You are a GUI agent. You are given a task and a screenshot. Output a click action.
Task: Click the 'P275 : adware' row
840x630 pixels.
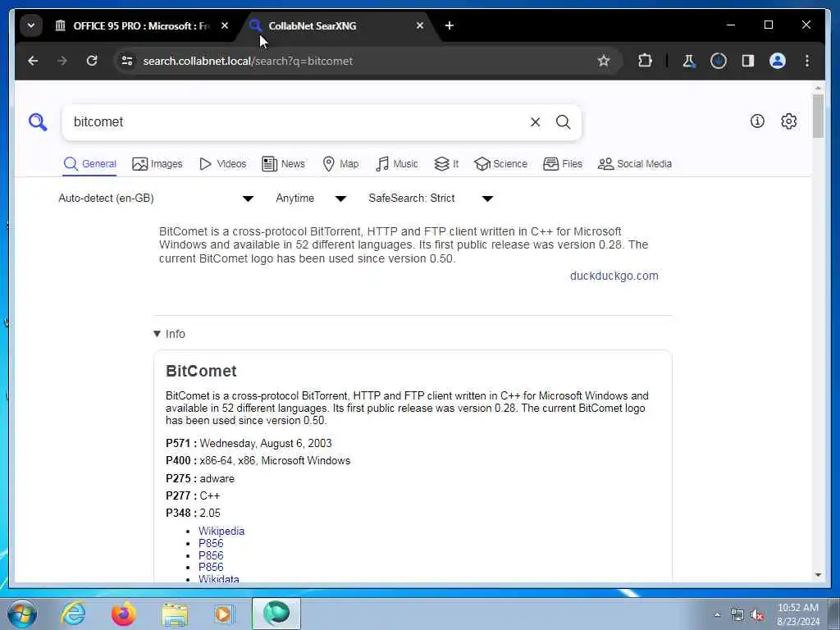click(200, 478)
